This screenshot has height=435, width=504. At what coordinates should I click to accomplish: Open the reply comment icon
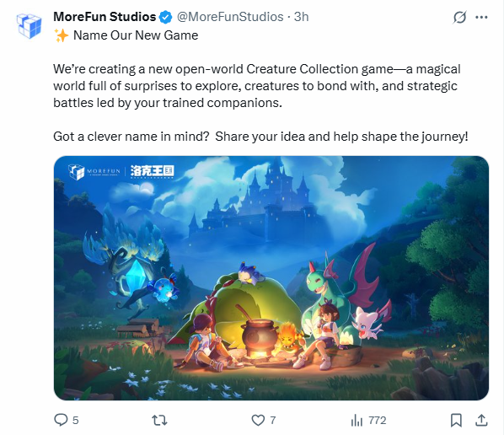[61, 420]
